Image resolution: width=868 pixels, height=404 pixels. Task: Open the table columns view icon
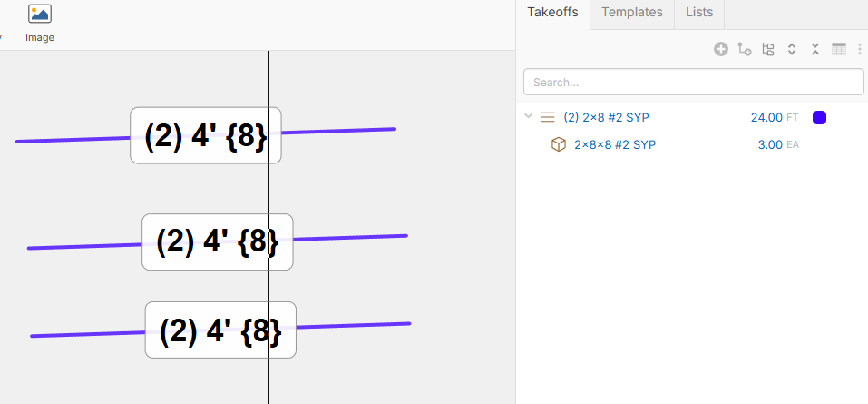pyautogui.click(x=839, y=49)
